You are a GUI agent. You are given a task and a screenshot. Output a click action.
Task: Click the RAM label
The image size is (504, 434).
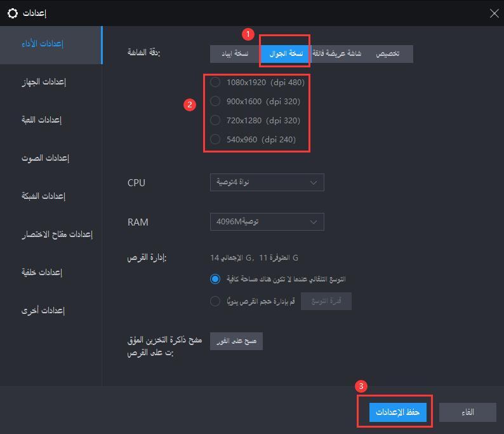pos(138,222)
